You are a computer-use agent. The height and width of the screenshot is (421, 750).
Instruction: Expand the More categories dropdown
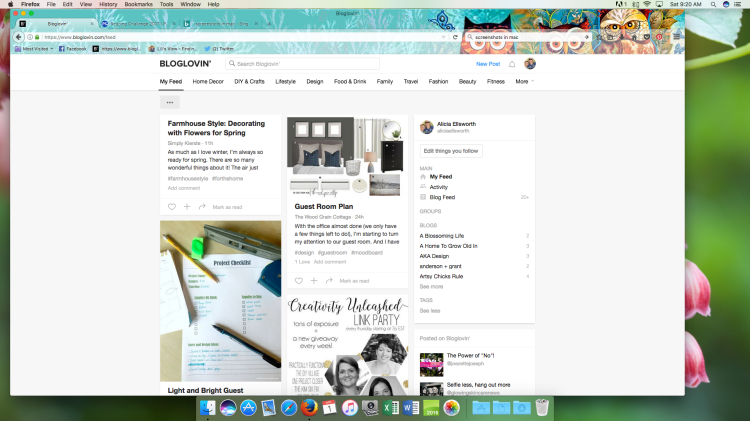[524, 82]
